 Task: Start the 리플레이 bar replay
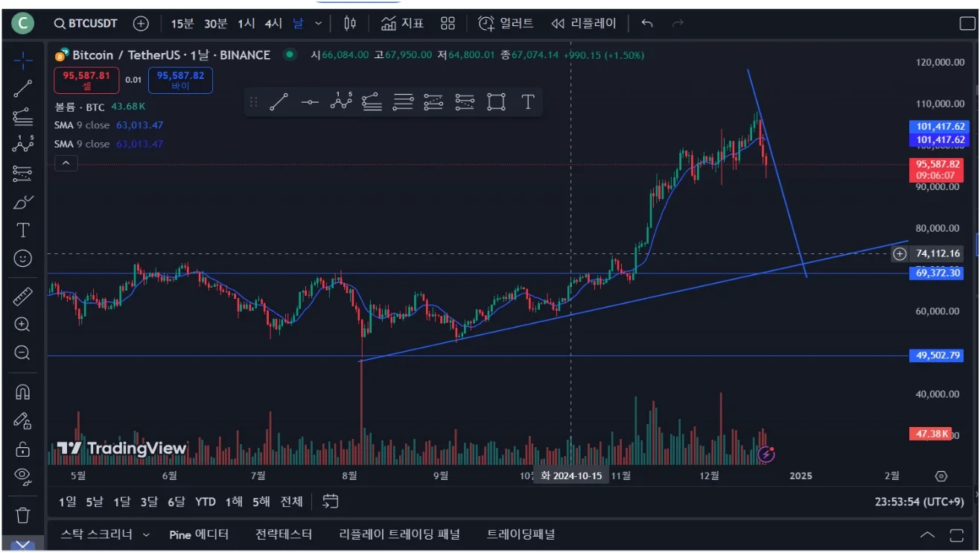click(x=584, y=24)
